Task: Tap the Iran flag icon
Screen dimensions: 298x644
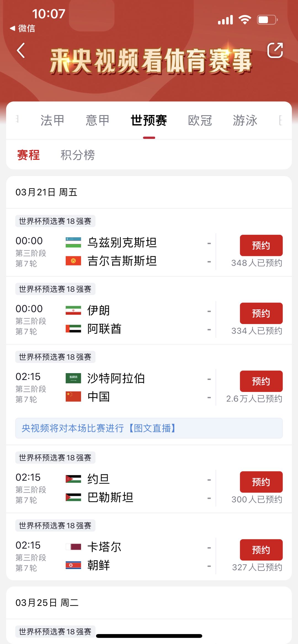Action: 73,310
